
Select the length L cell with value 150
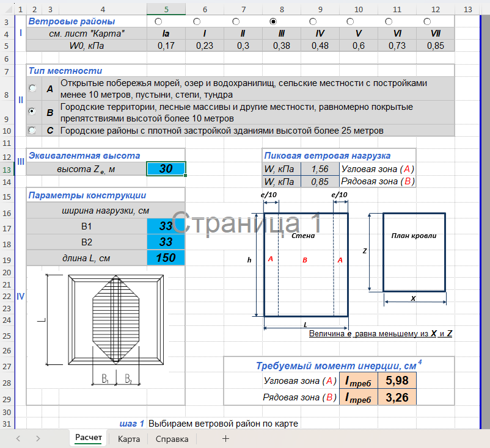pyautogui.click(x=166, y=258)
